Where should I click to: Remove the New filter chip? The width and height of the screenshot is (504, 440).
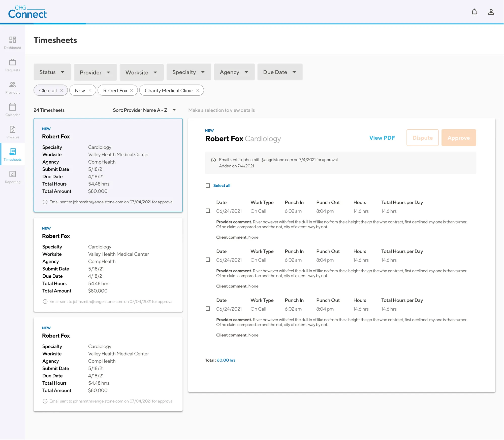(x=90, y=91)
